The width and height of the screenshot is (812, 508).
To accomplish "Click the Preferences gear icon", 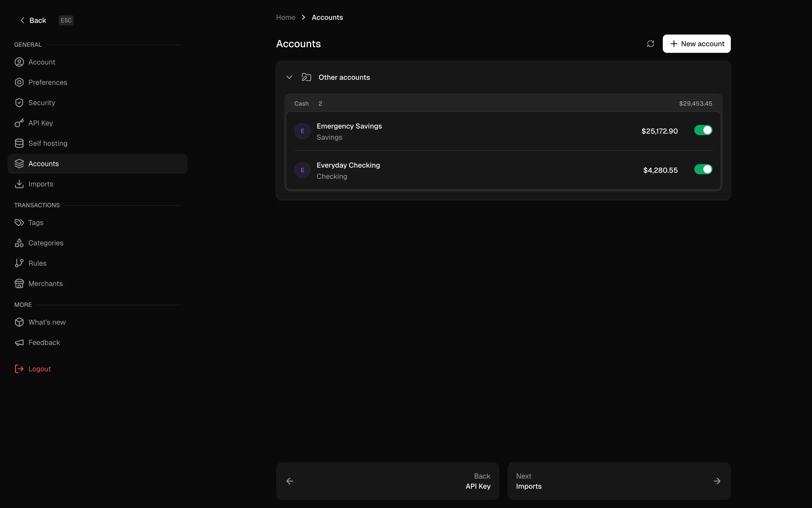I will (19, 82).
